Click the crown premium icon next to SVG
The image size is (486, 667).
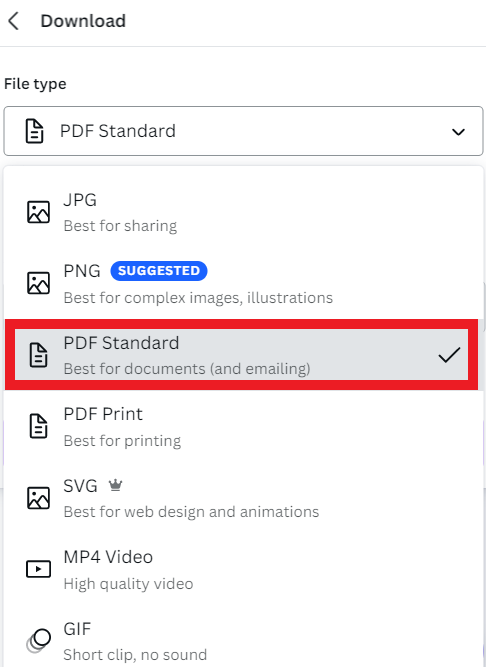(115, 485)
